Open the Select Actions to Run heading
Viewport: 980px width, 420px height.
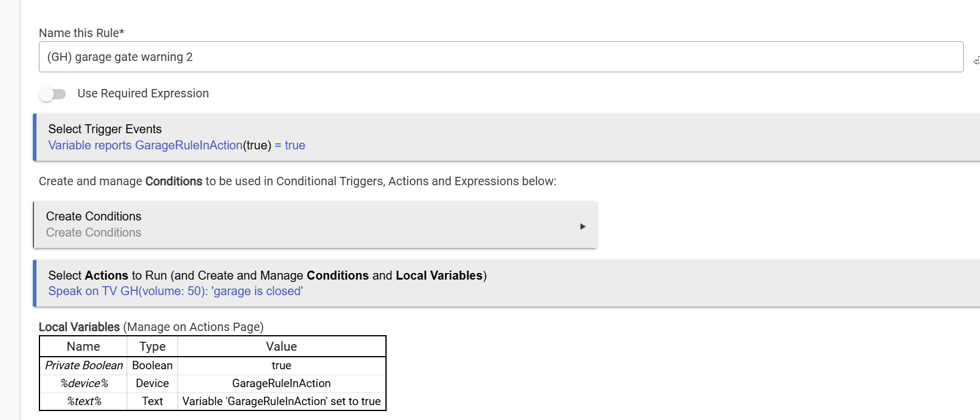pyautogui.click(x=268, y=275)
